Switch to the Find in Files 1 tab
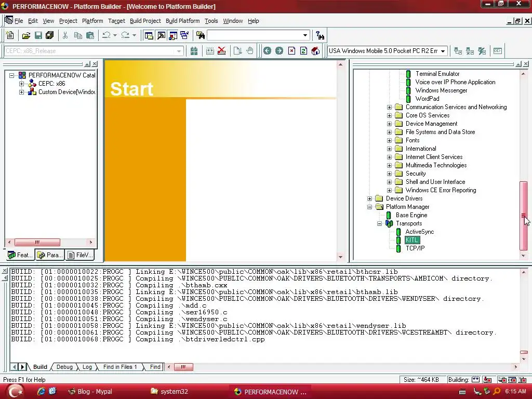The width and height of the screenshot is (532, 399). (120, 367)
